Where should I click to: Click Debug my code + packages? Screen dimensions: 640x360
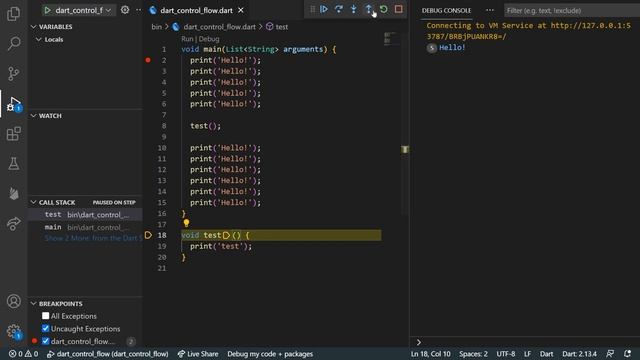pos(270,354)
